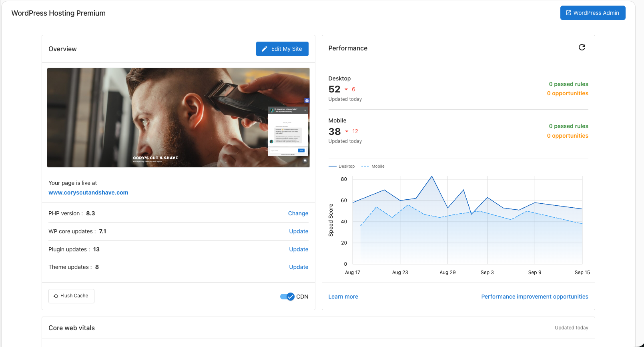
Task: Click the Performance refresh icon
Action: tap(582, 47)
